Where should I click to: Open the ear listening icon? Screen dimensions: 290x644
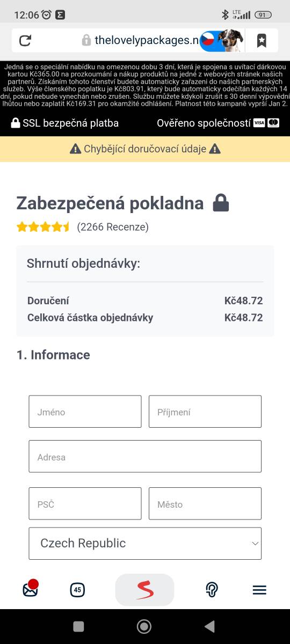point(212,590)
